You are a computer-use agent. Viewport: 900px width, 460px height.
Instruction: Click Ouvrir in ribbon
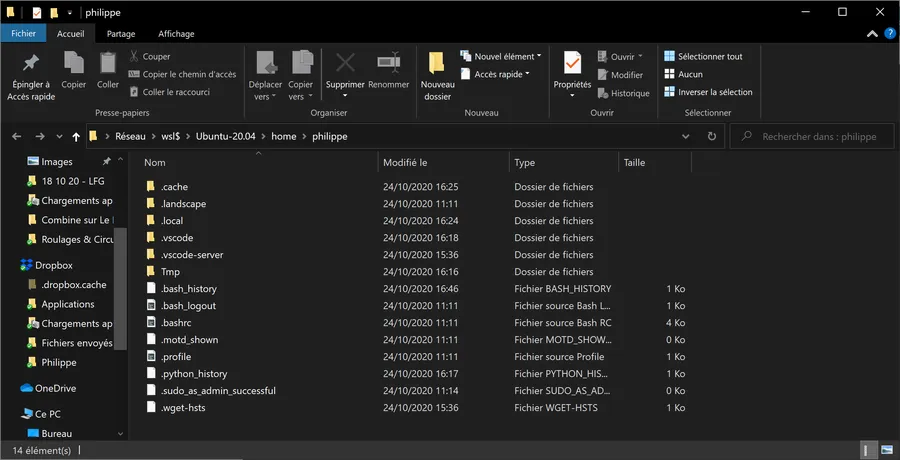point(620,57)
